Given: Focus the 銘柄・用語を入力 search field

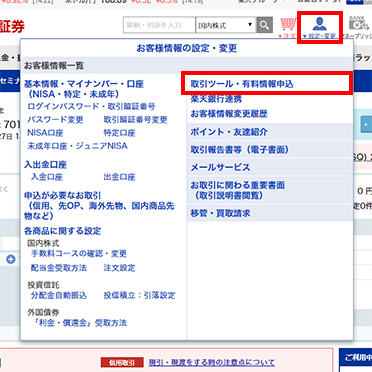Looking at the screenshot, I should click(x=159, y=25).
